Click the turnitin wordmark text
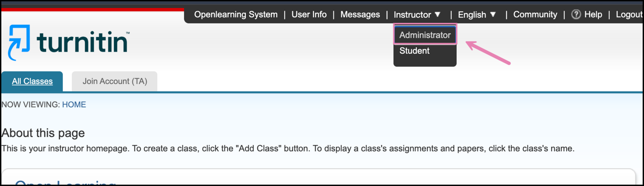The width and height of the screenshot is (644, 186). (x=83, y=42)
